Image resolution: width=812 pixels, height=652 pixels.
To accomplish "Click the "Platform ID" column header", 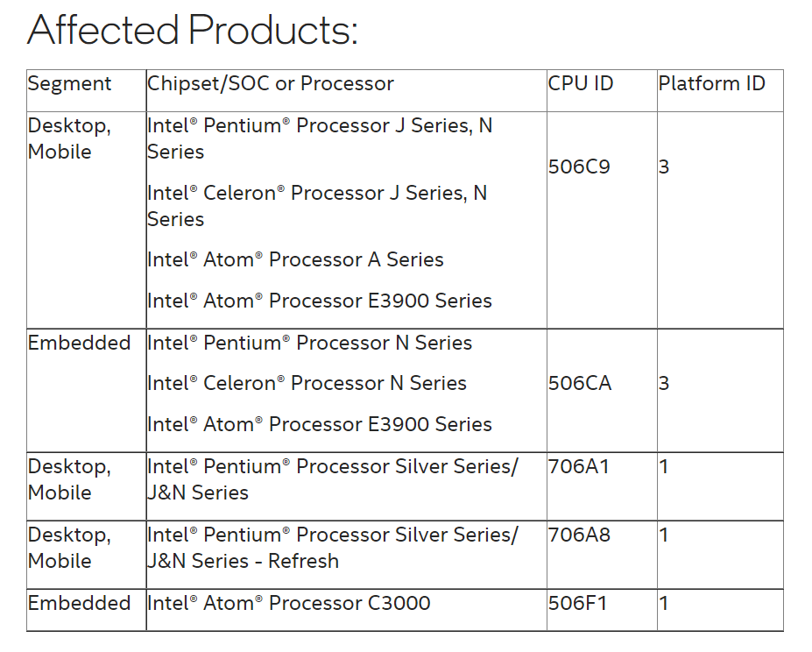I will pyautogui.click(x=711, y=84).
